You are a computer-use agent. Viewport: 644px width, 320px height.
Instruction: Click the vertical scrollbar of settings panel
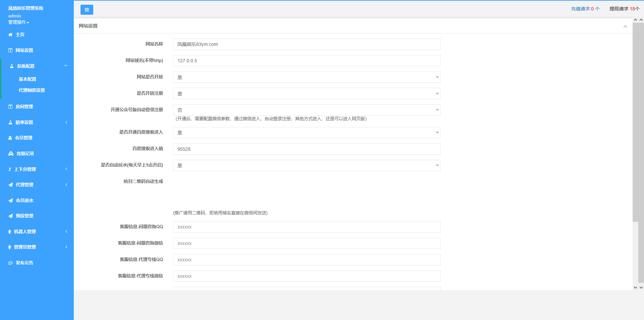pyautogui.click(x=635, y=134)
